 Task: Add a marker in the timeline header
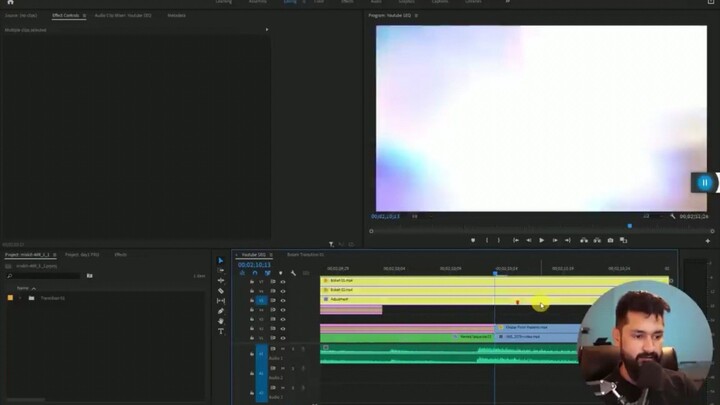click(281, 273)
